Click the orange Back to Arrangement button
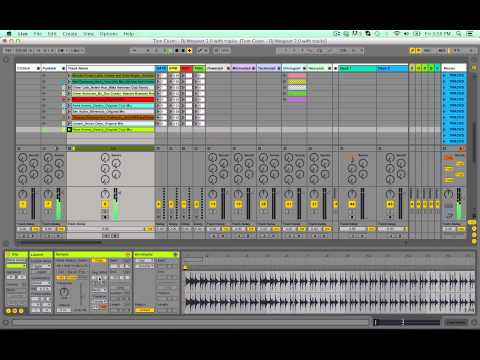Screen dimensions: 480x360 click(x=461, y=148)
